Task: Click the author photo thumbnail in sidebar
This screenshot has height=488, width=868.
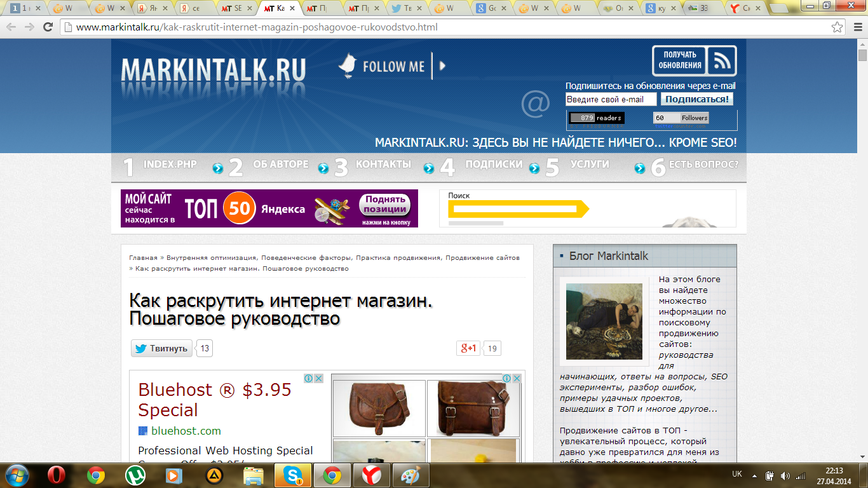Action: click(x=604, y=322)
